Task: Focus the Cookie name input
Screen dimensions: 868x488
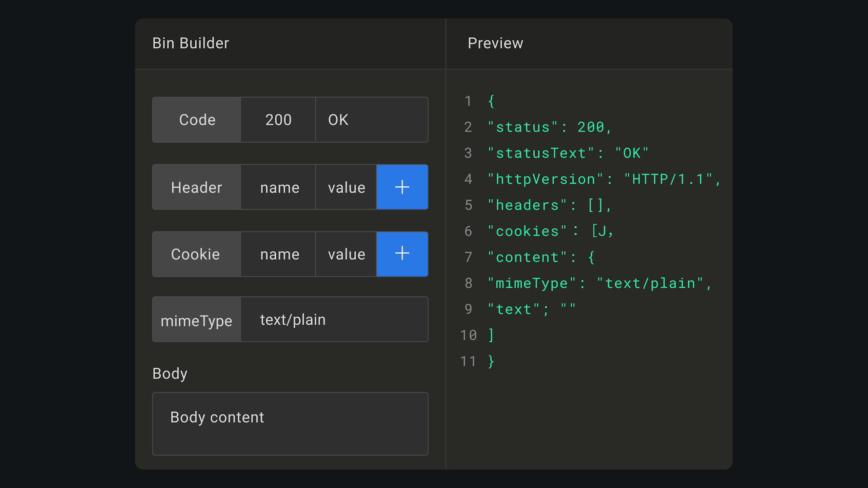Action: point(278,254)
